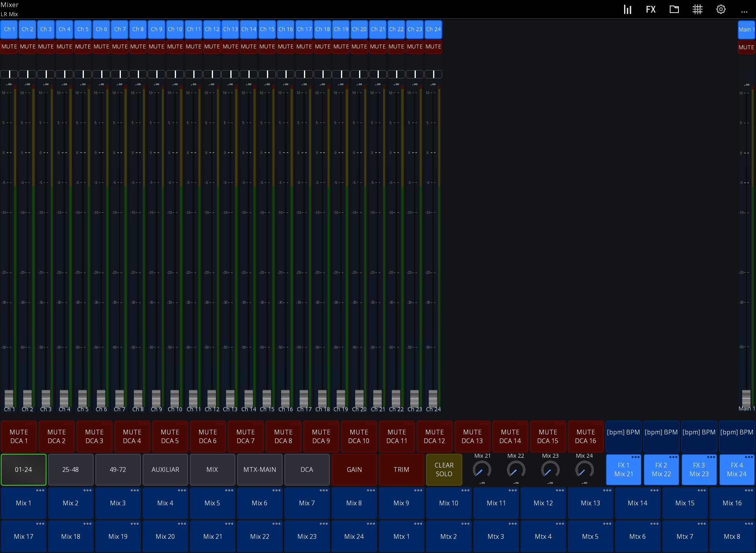Viewport: 756px width, 553px height.
Task: Mute channel Ch 24
Action: (x=433, y=46)
